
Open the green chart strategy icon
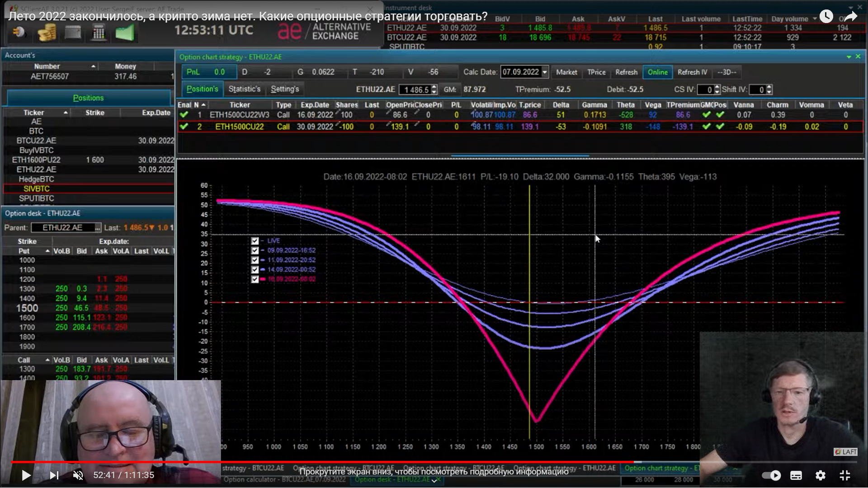124,33
